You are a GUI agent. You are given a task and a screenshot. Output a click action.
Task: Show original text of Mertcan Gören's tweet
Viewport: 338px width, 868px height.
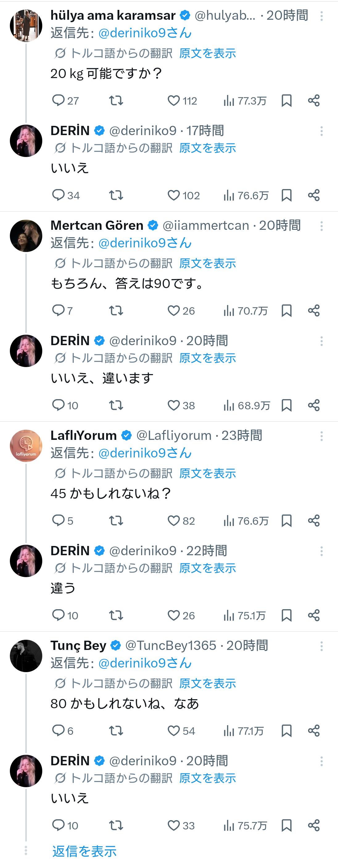207,263
